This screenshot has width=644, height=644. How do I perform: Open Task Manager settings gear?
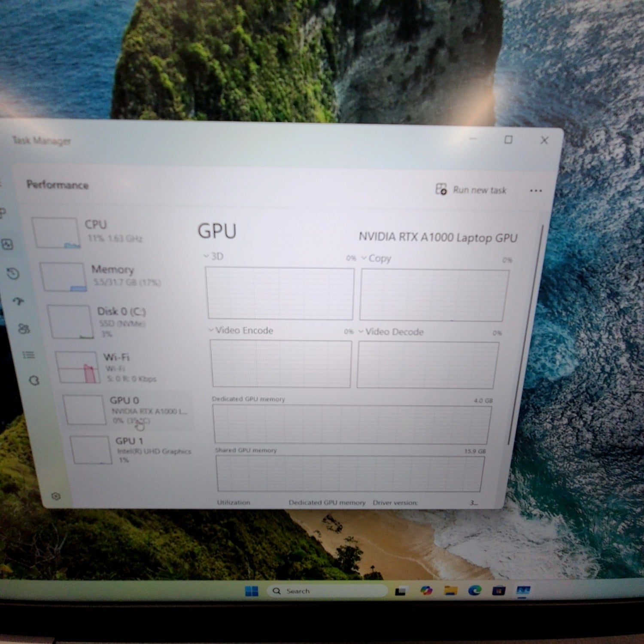56,496
